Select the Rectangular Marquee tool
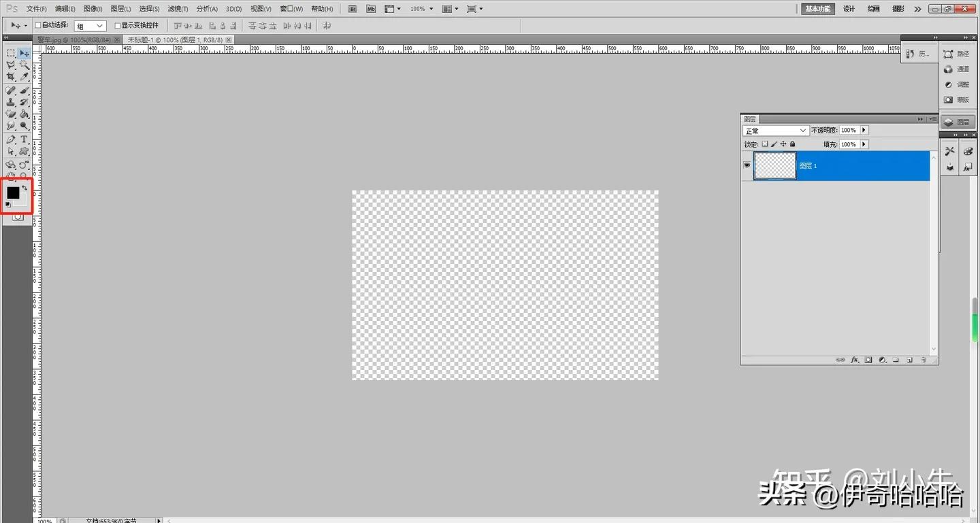 pos(11,52)
